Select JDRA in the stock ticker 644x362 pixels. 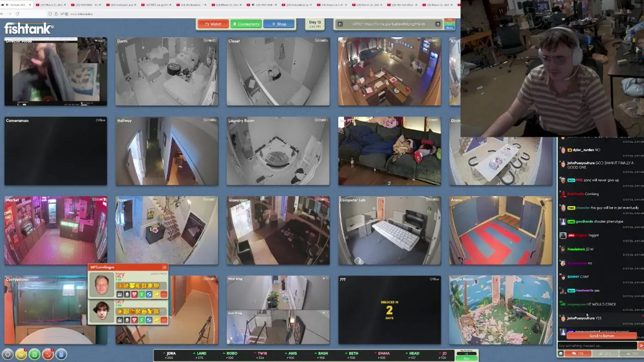(170, 355)
